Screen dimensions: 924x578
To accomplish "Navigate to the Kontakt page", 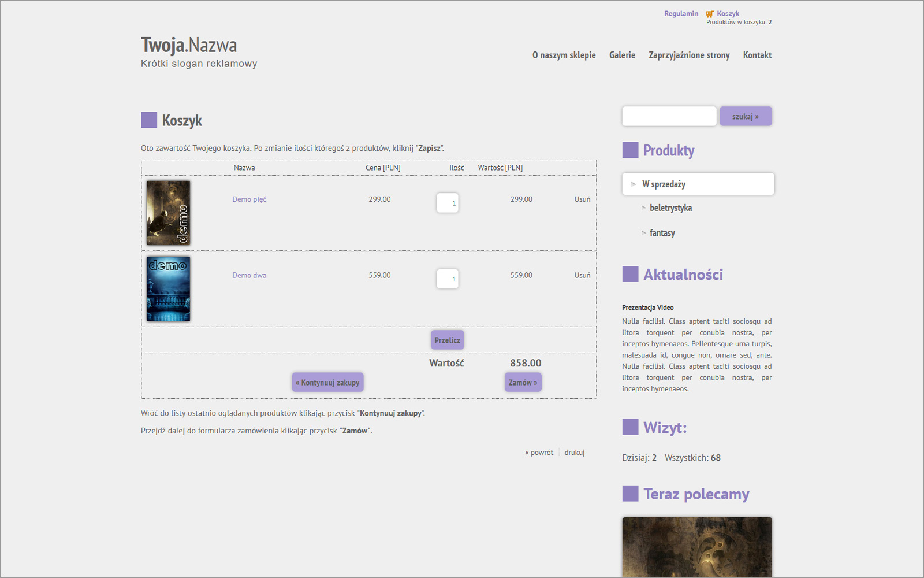I will tap(757, 55).
